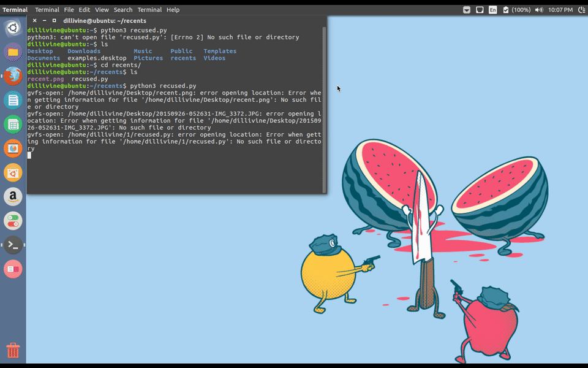Image resolution: width=588 pixels, height=368 pixels.
Task: Open the Trash in the launcher
Action: [13, 350]
